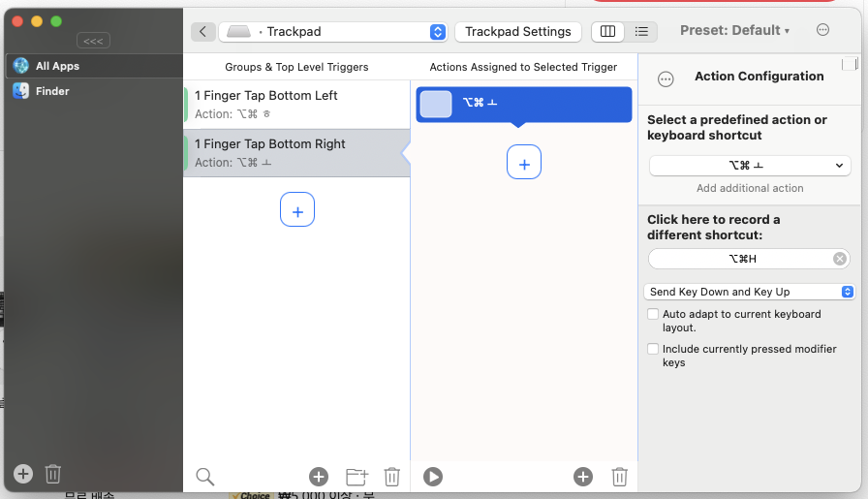The width and height of the screenshot is (868, 499).
Task: Toggle Include currently pressed modifier keys
Action: pos(654,349)
